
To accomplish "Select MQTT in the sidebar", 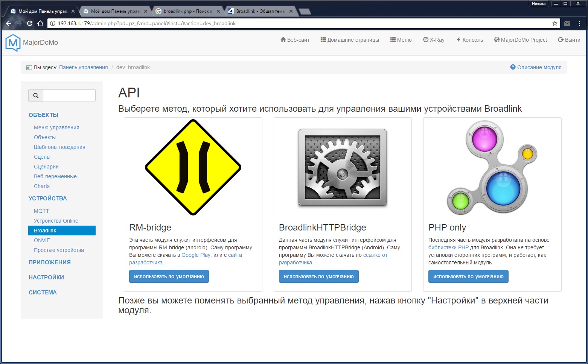I will [x=41, y=211].
